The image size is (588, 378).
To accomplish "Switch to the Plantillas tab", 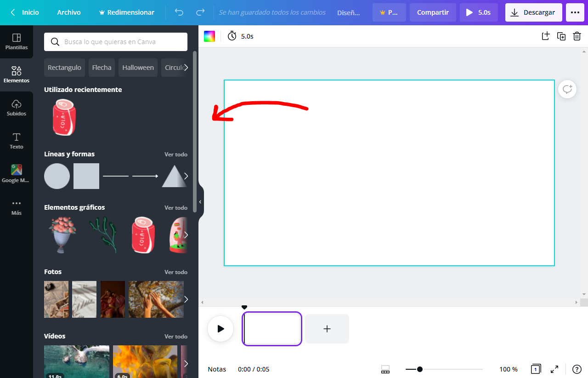I will [x=17, y=41].
